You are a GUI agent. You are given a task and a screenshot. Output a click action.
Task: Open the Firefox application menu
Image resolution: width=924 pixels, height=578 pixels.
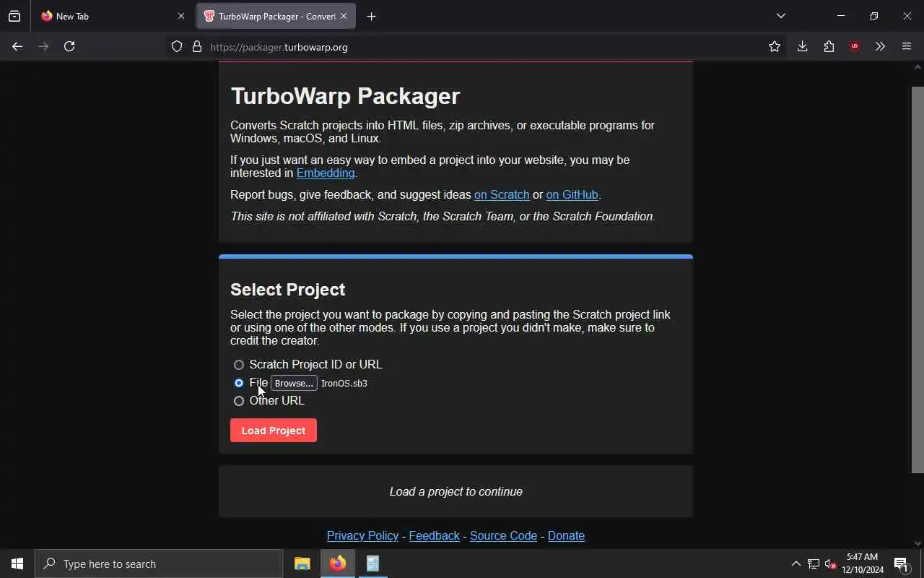pyautogui.click(x=907, y=46)
